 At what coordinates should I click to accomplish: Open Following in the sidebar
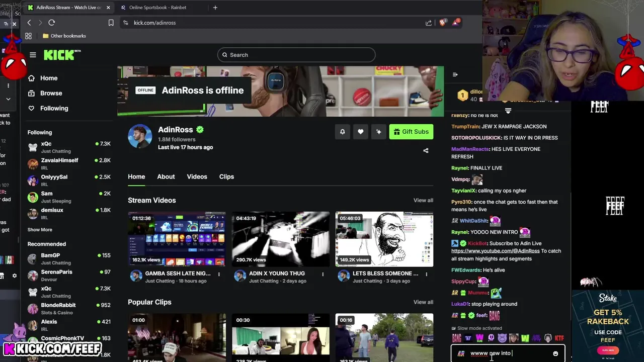48,108
